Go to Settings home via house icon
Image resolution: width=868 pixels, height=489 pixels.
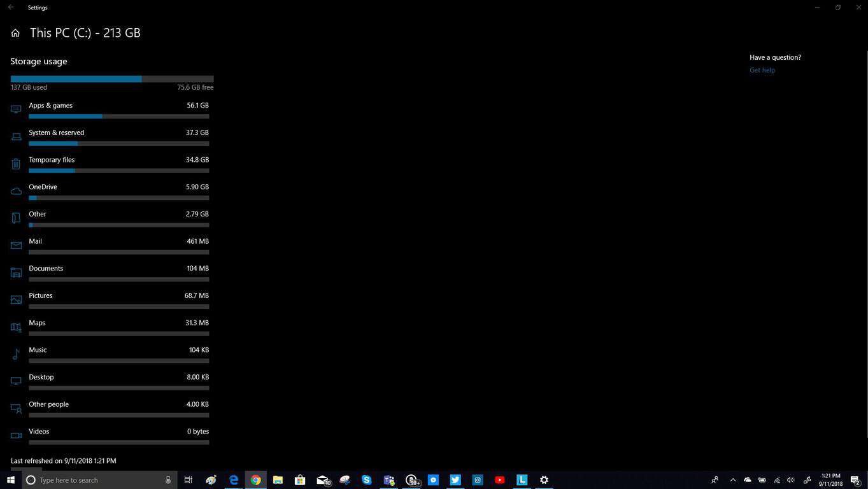tap(15, 33)
